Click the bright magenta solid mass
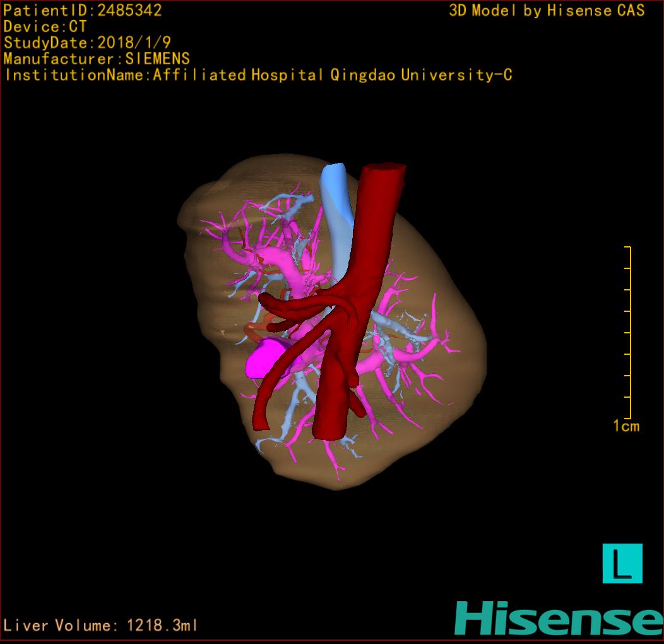The image size is (664, 644). click(265, 357)
